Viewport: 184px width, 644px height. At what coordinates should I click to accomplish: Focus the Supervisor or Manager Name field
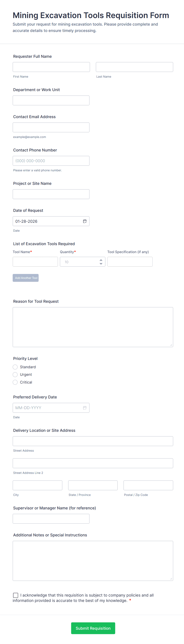[x=51, y=519]
